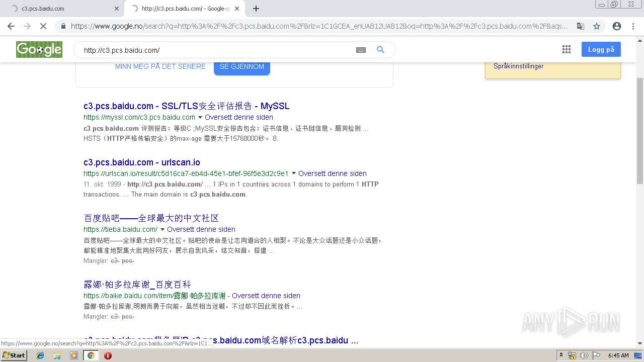The height and width of the screenshot is (362, 644).
Task: Click the struck-through 'c3.' under the 百度贴吧 result
Action: [115, 261]
